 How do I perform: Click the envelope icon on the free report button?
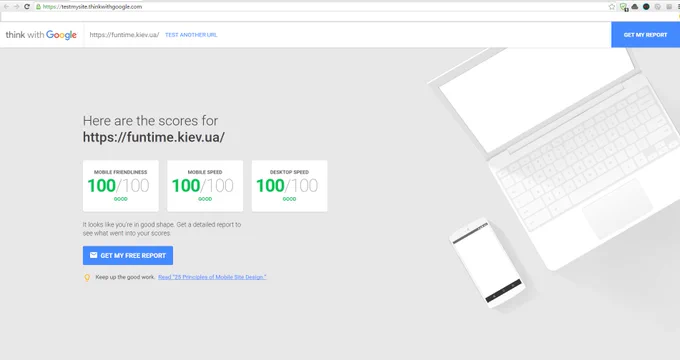click(93, 255)
